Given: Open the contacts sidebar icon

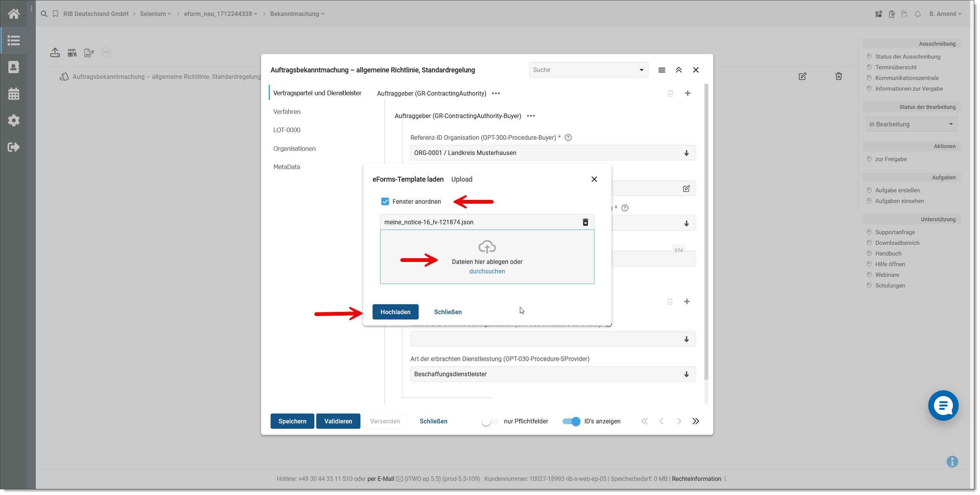Looking at the screenshot, I should (14, 67).
